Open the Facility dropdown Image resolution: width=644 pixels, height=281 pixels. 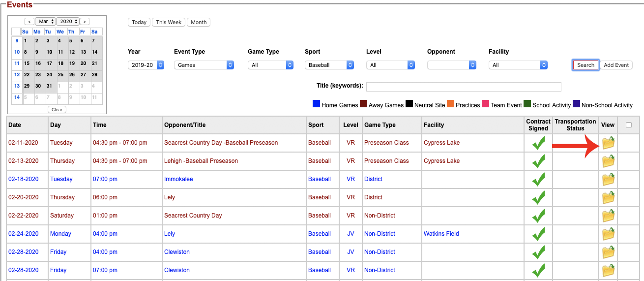518,65
